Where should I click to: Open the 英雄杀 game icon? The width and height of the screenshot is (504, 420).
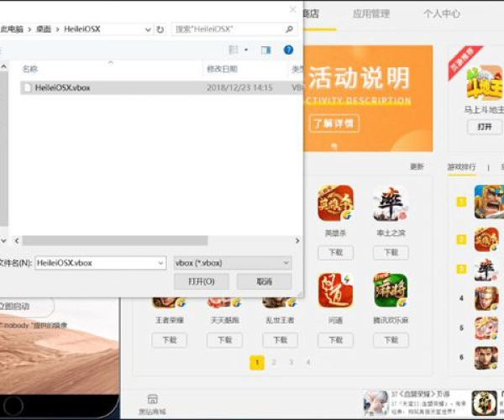tap(335, 202)
